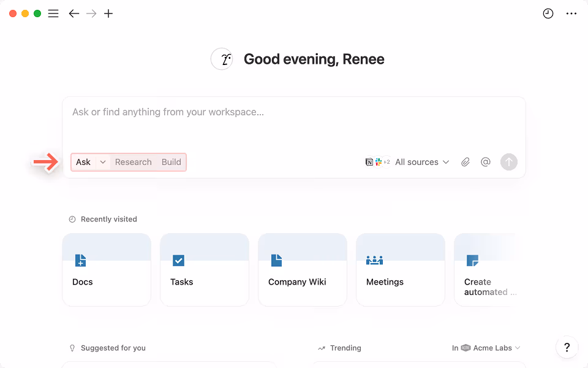Screen dimensions: 588x368
Task: Expand the Ask mode dropdown
Action: tap(102, 162)
